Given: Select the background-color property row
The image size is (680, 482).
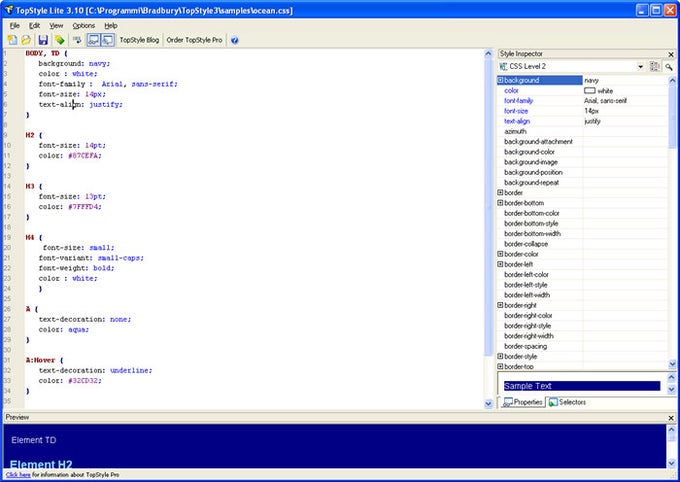Looking at the screenshot, I should [583, 152].
